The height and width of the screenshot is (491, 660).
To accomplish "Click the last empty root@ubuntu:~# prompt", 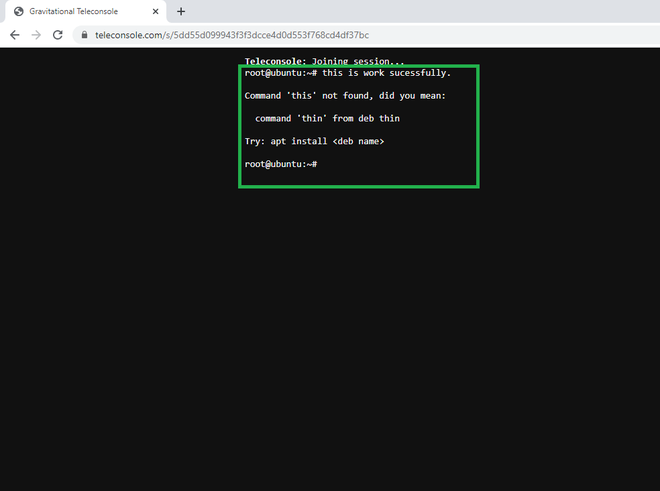I will pos(281,164).
